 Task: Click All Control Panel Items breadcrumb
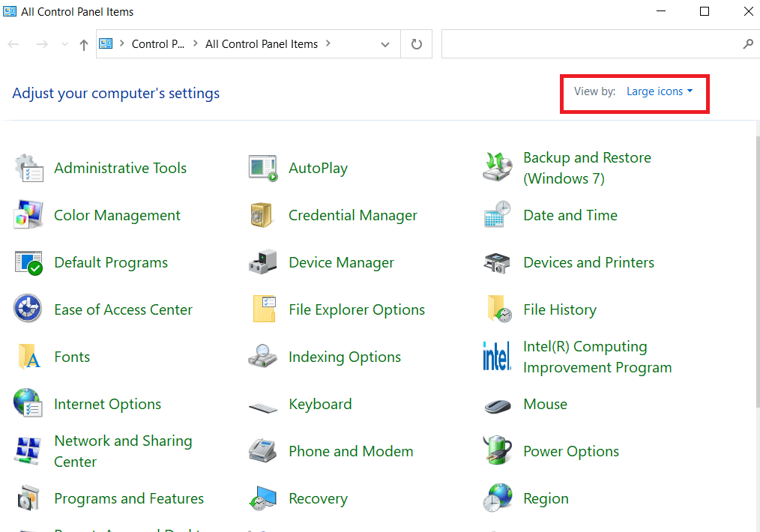pos(262,44)
